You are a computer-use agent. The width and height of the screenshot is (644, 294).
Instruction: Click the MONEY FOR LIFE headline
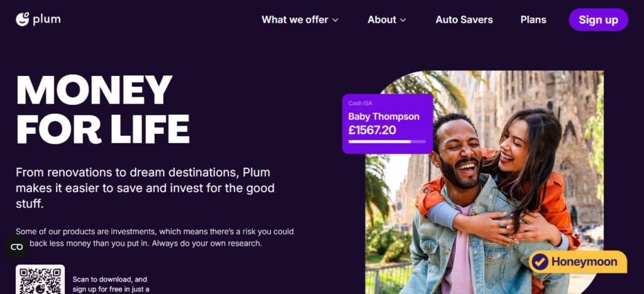103,109
